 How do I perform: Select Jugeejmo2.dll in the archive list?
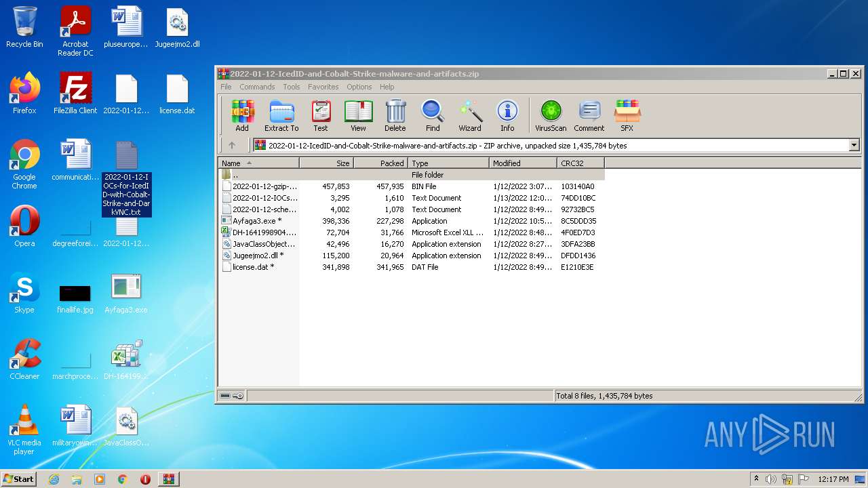pos(412,256)
